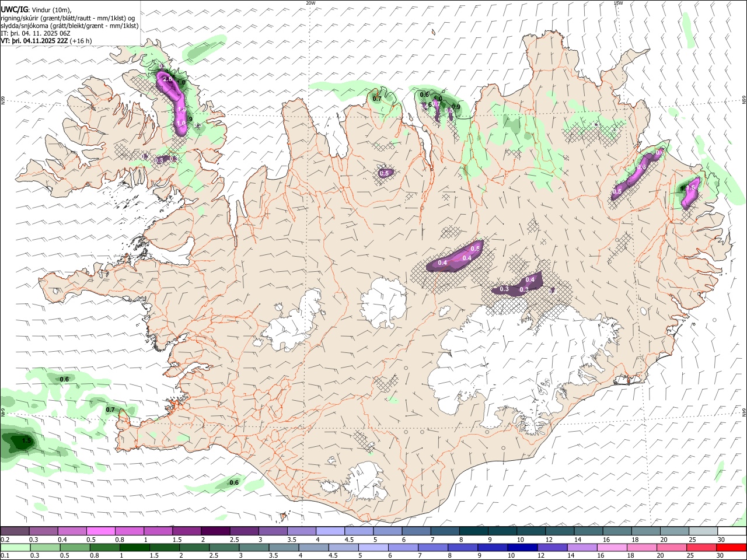The image size is (747, 560).
Task: Select the 'rigning/skúrir' description line
Action: (68, 17)
